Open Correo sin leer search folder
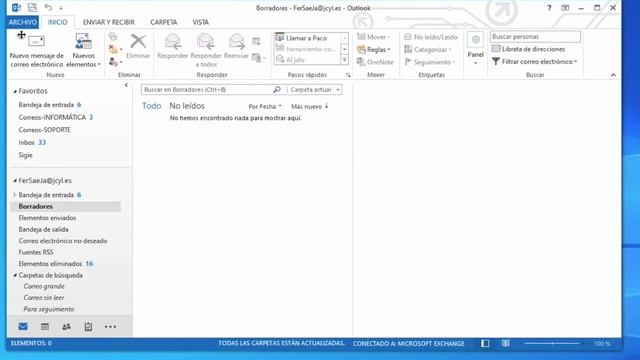 tap(44, 298)
